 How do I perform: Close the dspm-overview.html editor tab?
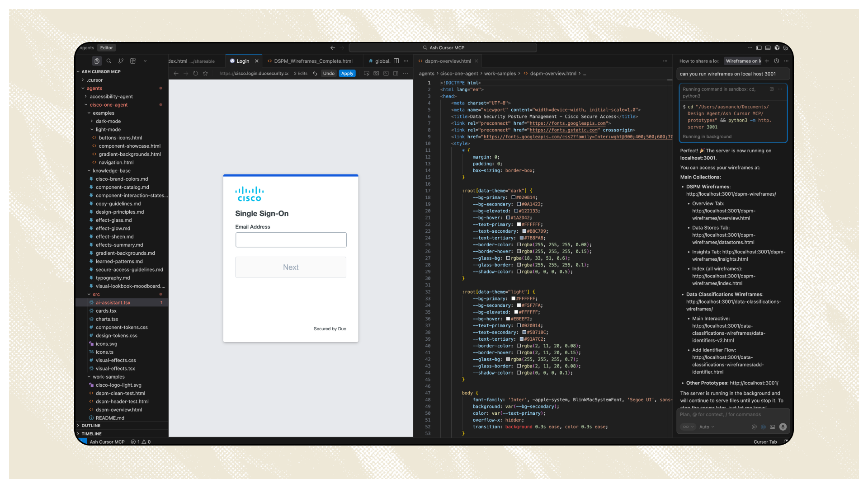476,61
